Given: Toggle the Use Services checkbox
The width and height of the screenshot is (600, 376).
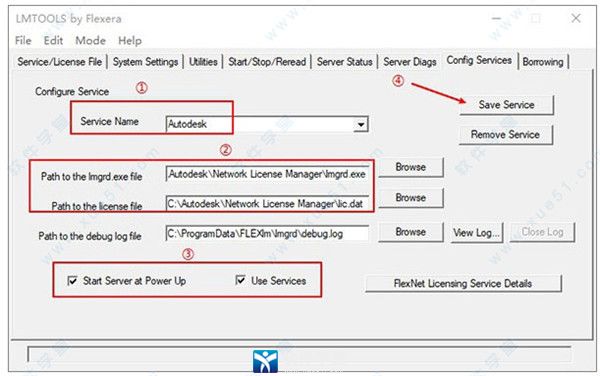Looking at the screenshot, I should pyautogui.click(x=240, y=280).
